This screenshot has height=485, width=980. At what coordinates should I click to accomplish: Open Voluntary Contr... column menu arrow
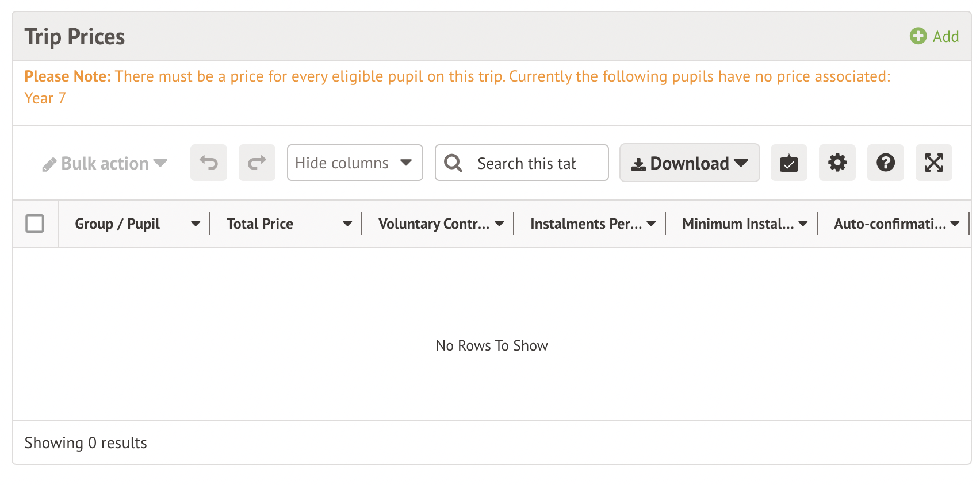tap(499, 224)
